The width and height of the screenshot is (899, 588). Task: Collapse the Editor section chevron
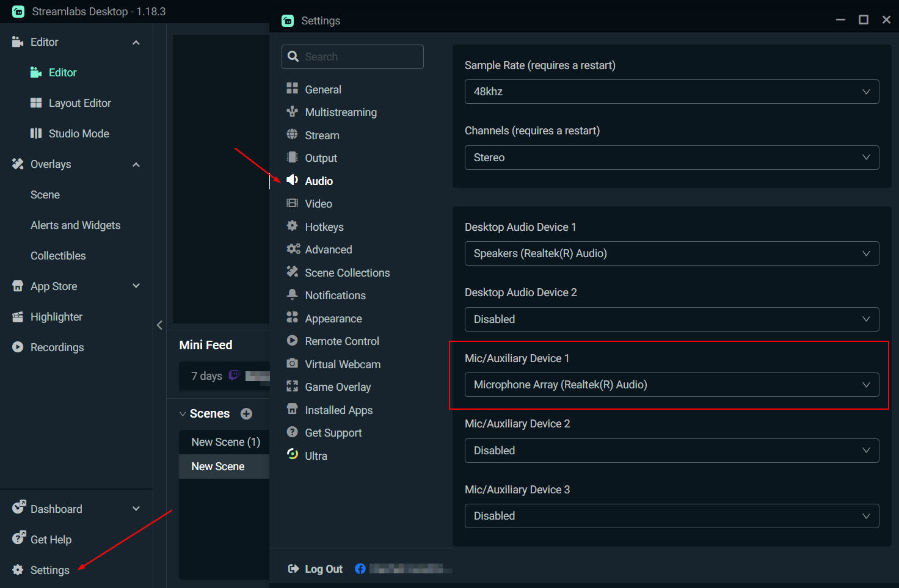point(136,42)
